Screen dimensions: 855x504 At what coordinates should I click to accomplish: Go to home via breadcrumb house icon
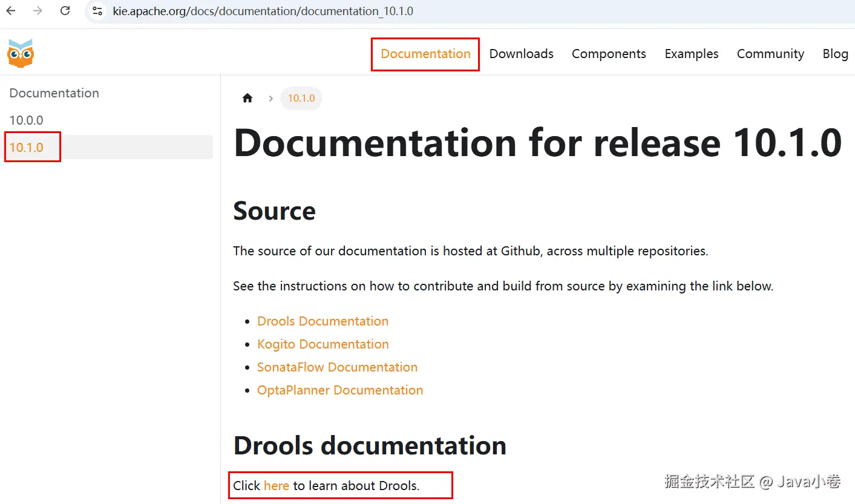click(247, 98)
